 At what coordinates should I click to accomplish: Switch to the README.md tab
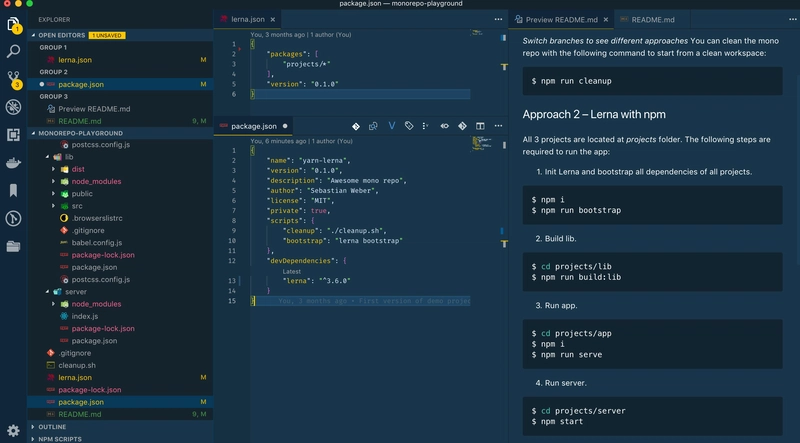tap(654, 19)
